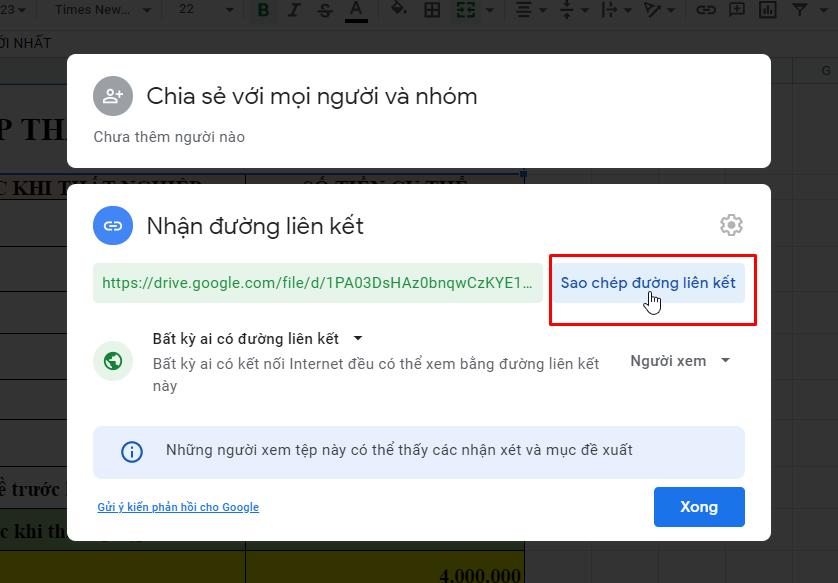
Task: Click the 'Xong' button
Action: (x=699, y=507)
